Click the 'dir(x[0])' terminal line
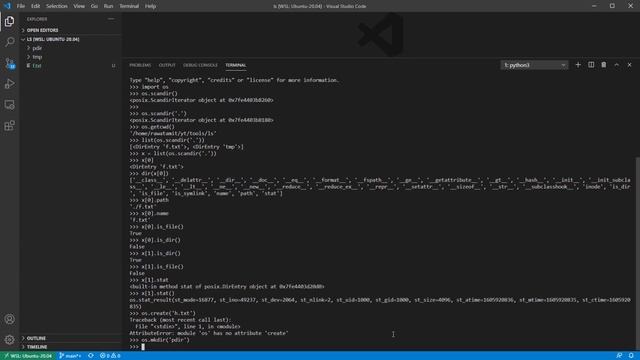Viewport: 640px width, 360px height. [x=149, y=173]
